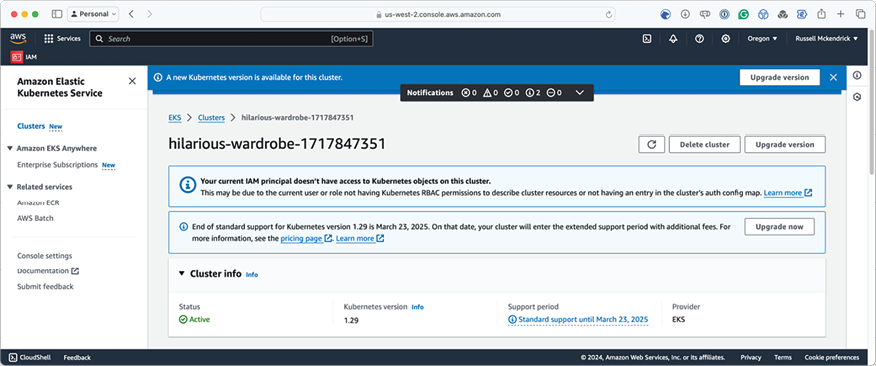
Task: Click the 1Password extension icon
Action: (724, 14)
